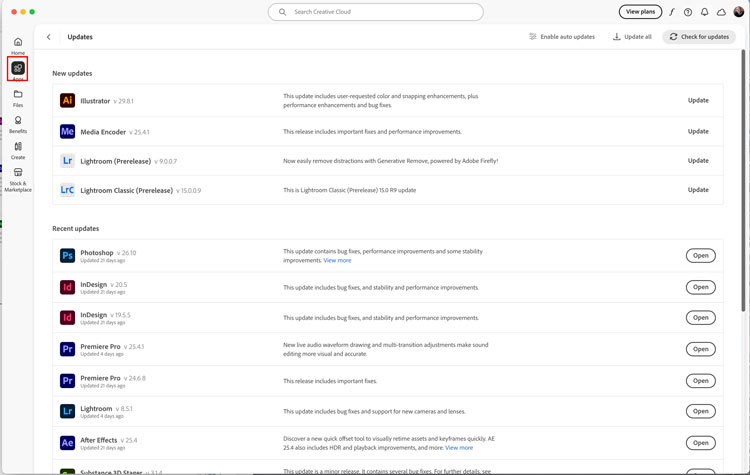
Task: Click the Media Encoder name text
Action: (x=103, y=132)
